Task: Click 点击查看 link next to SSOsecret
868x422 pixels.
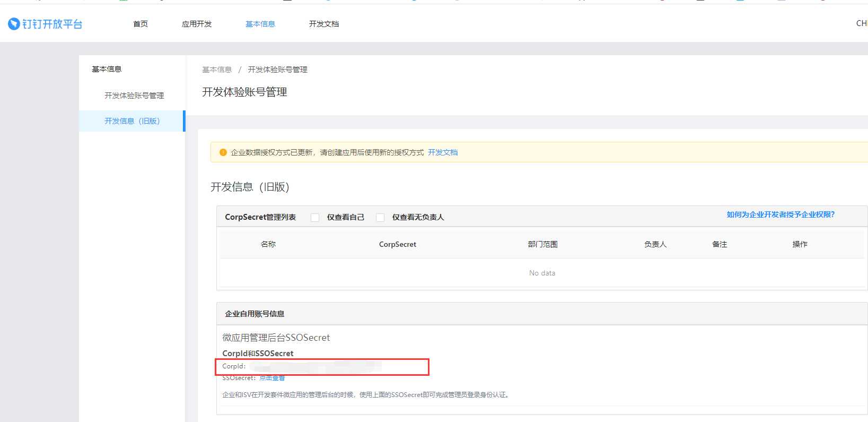Action: (x=272, y=378)
